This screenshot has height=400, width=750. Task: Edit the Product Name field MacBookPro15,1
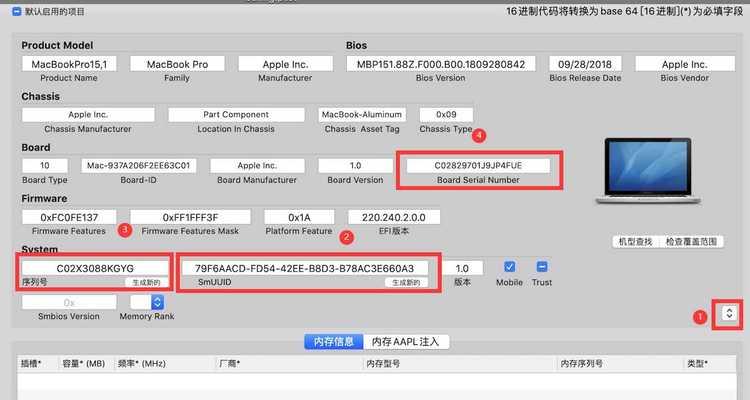(69, 64)
